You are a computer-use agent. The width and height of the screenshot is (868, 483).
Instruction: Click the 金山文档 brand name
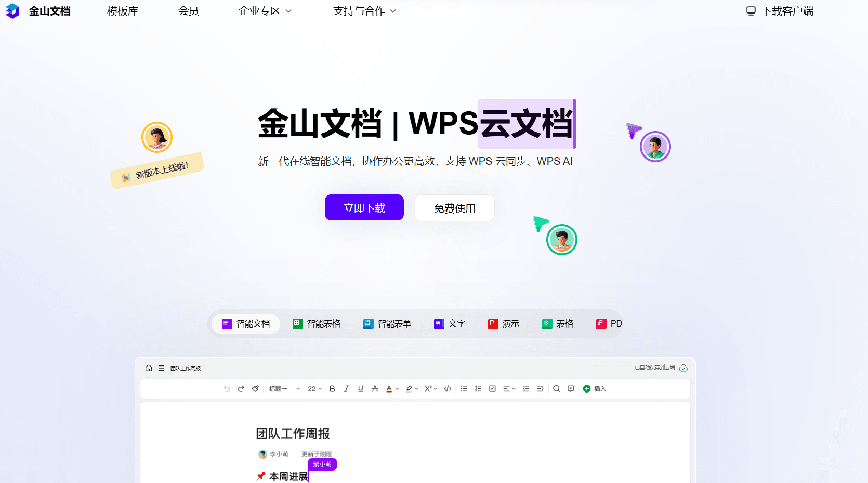point(50,11)
